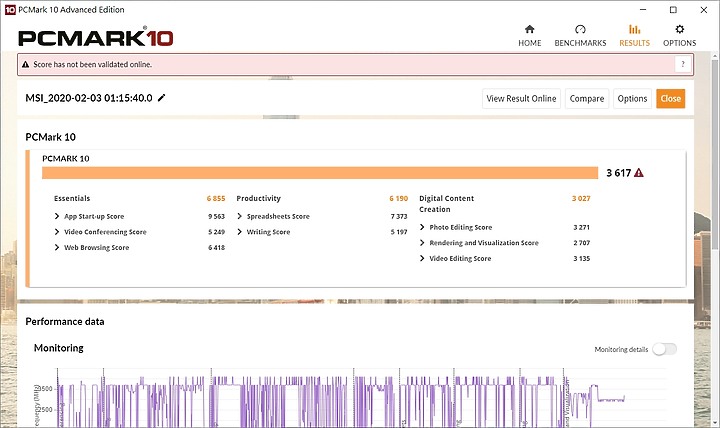The image size is (720, 428).
Task: Toggle Monitoring details switch
Action: 664,349
